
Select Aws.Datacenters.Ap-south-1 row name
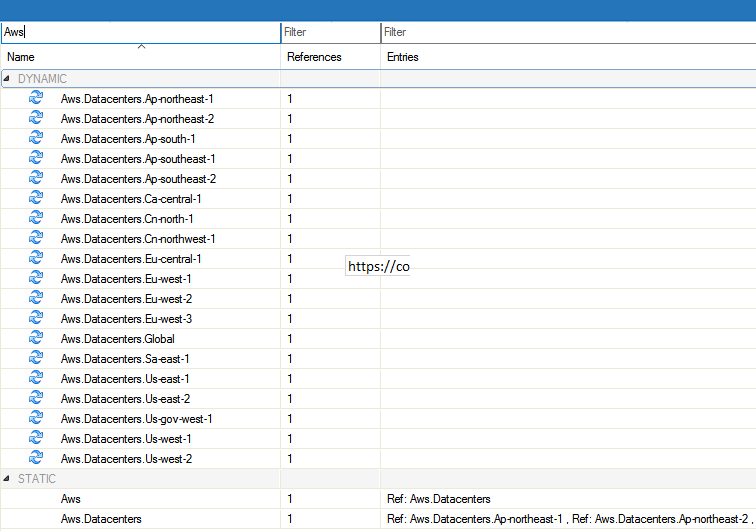click(x=128, y=139)
